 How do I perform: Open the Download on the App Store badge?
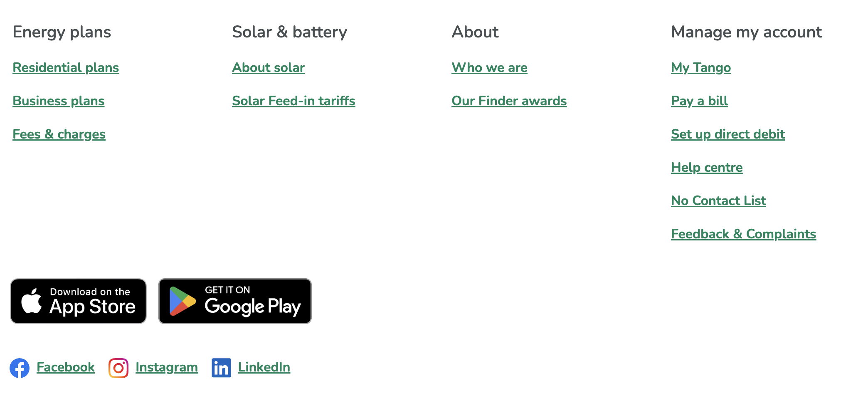[78, 301]
